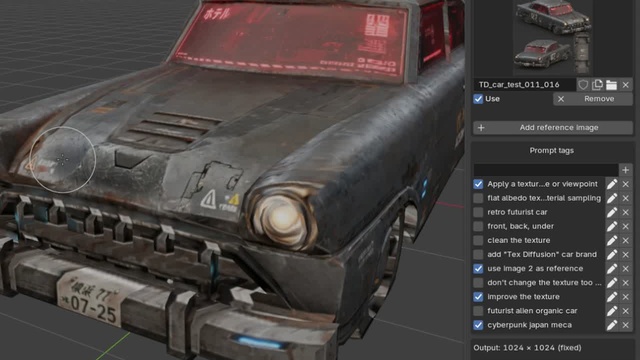Viewport: 640px width, 360px height.
Task: Delete 'don't change the texture too' tag
Action: coord(625,283)
